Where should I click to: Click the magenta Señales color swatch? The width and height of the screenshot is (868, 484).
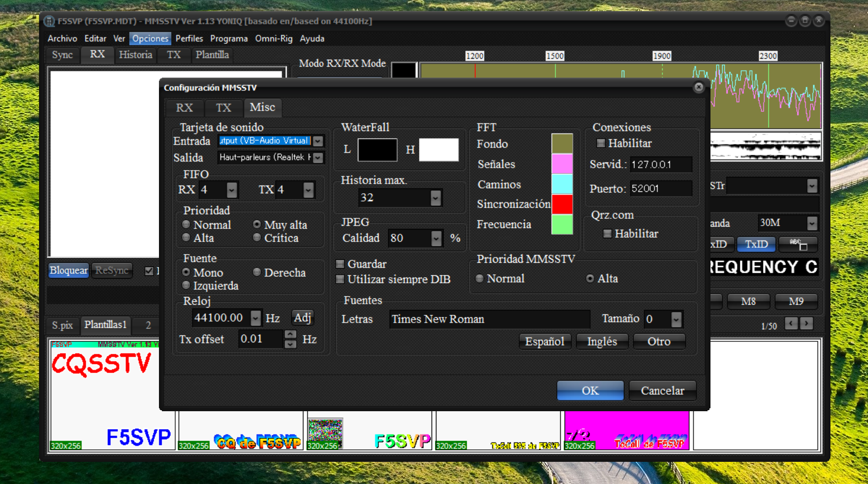pos(561,164)
